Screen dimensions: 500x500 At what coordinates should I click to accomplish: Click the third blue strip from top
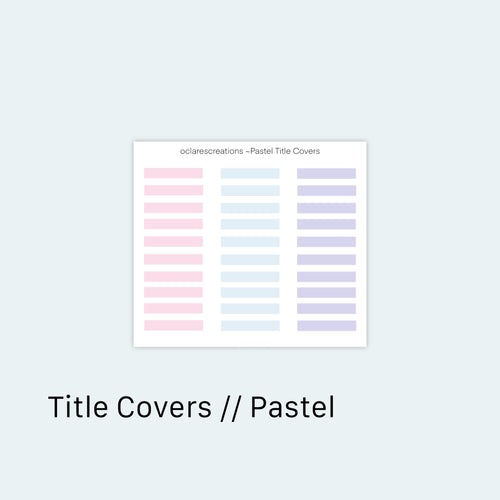click(x=250, y=208)
